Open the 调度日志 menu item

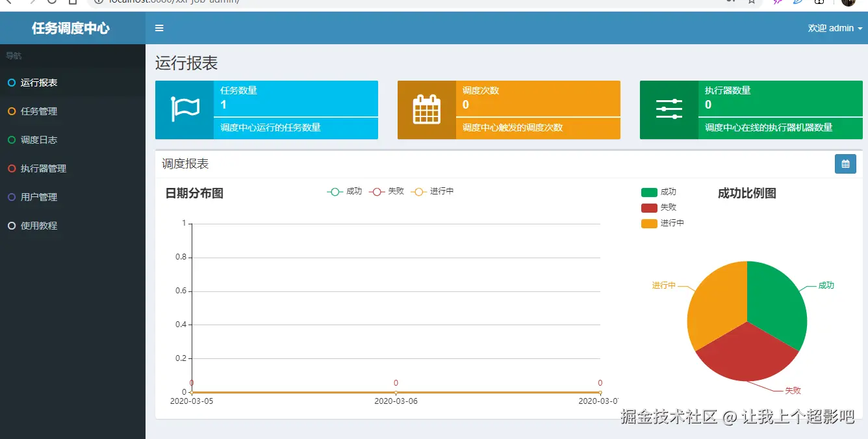tap(73, 140)
